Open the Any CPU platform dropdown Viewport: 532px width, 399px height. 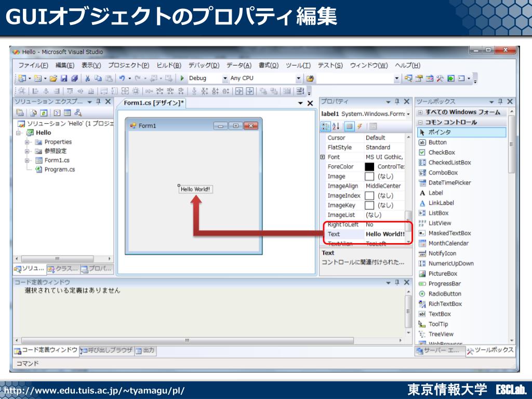[298, 78]
